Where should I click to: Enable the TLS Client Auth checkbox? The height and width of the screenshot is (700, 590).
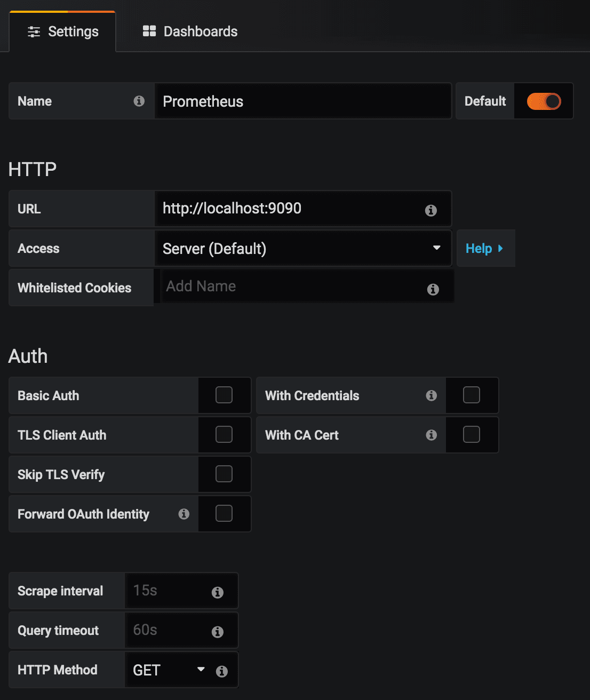pyautogui.click(x=224, y=434)
